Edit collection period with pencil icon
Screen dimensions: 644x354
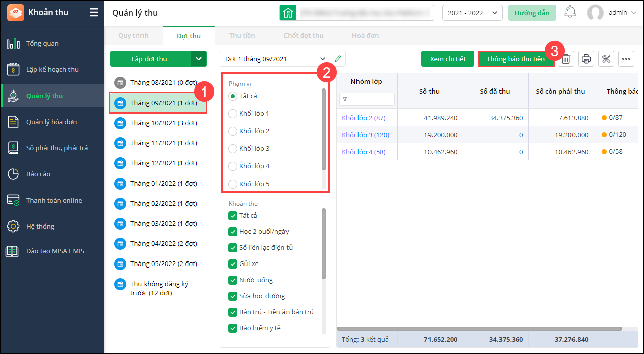click(x=338, y=59)
